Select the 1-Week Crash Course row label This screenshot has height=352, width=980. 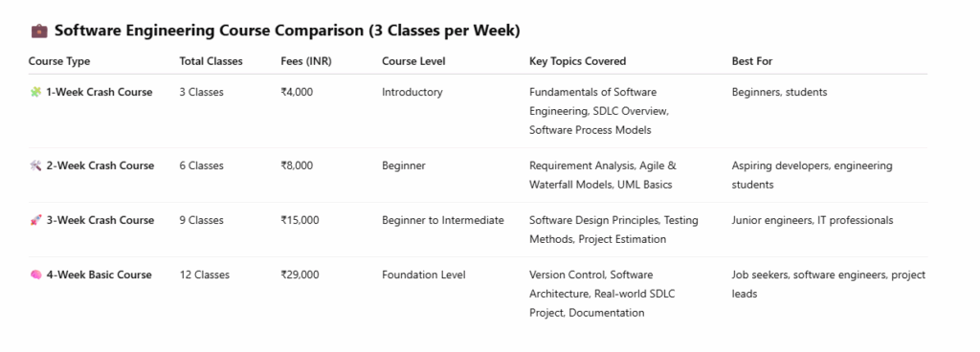pos(100,93)
